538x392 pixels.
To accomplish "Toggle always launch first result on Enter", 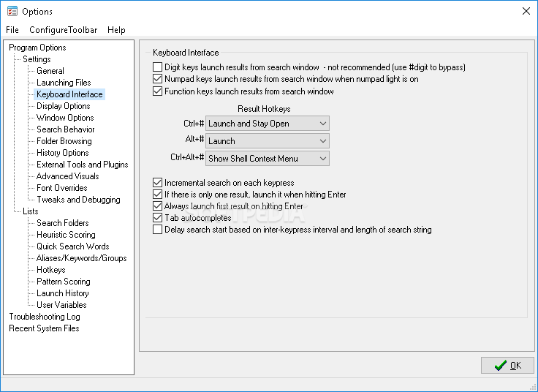I will click(x=157, y=206).
